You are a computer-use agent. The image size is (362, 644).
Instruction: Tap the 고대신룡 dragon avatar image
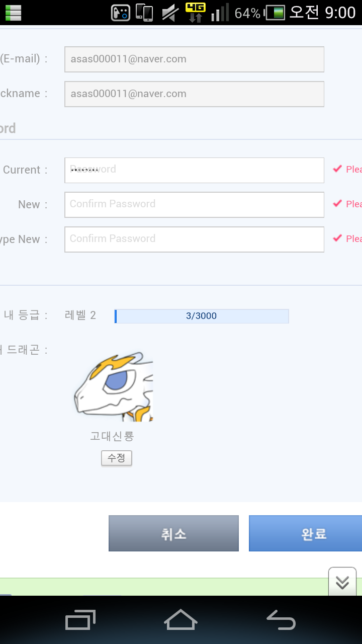114,386
